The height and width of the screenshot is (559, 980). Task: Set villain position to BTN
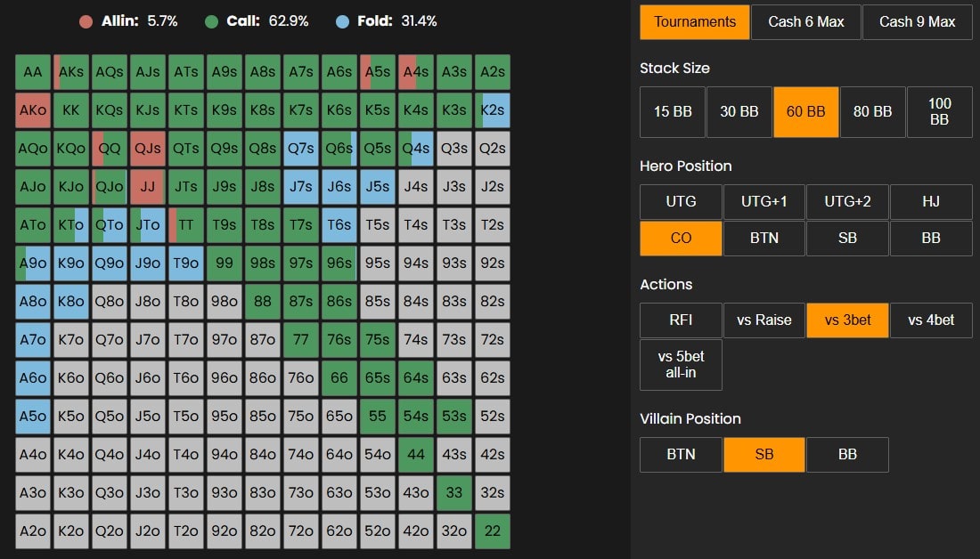click(x=680, y=454)
